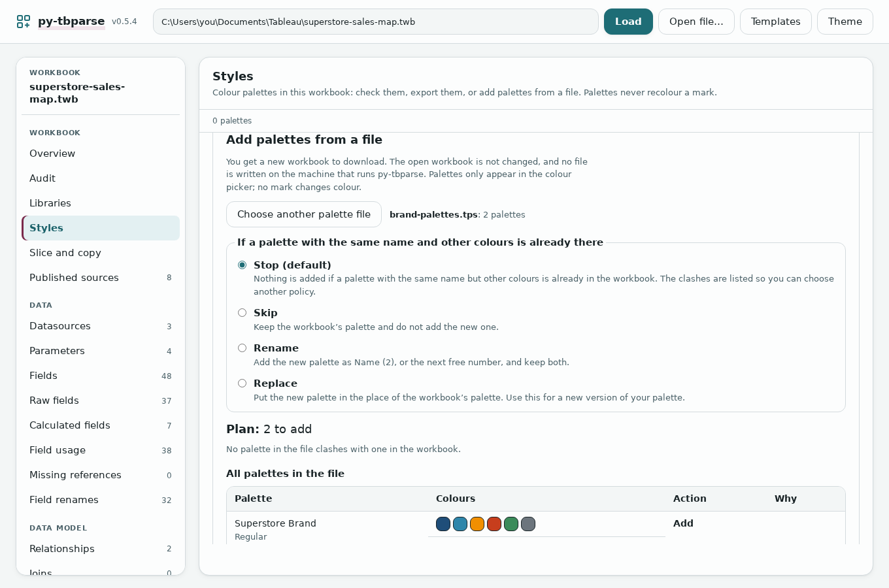Click the Superstore Brand palette name

(275, 523)
